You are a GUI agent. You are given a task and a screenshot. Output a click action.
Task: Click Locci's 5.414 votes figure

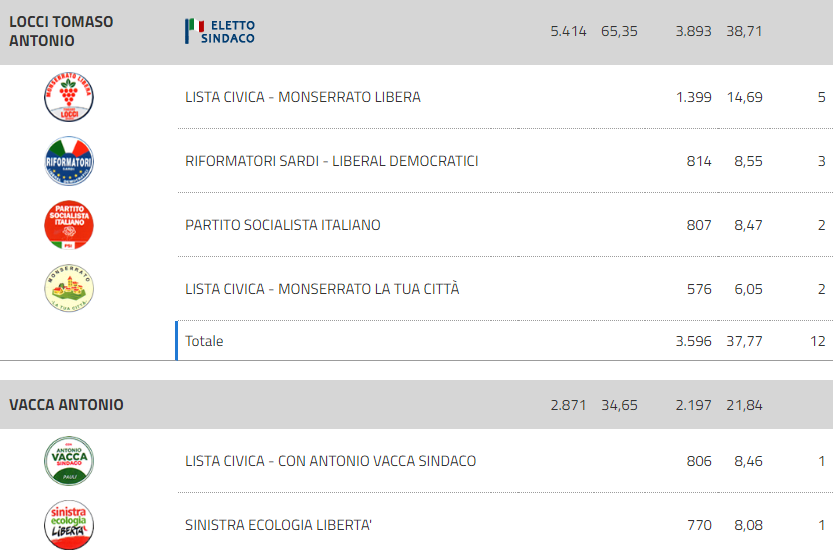(x=568, y=31)
